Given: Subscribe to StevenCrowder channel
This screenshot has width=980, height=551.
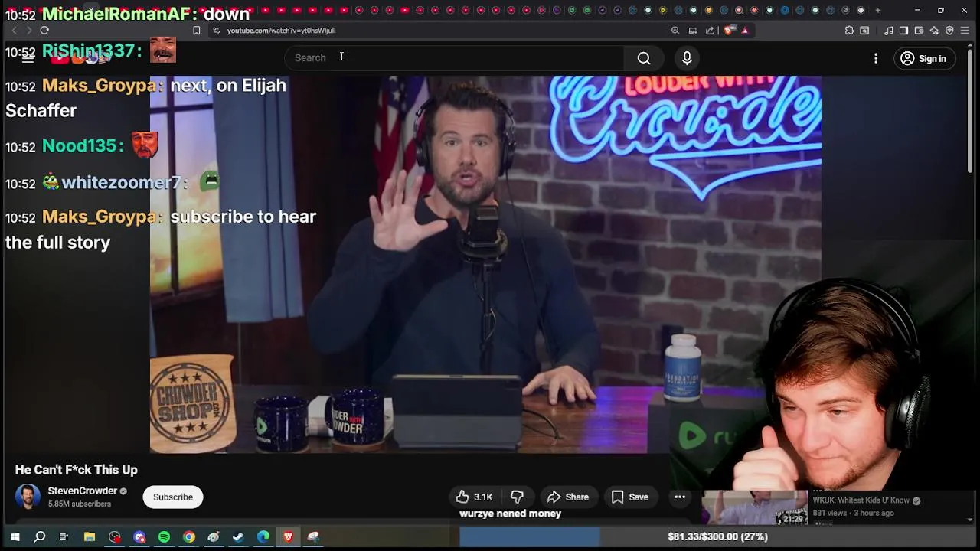Looking at the screenshot, I should (173, 497).
